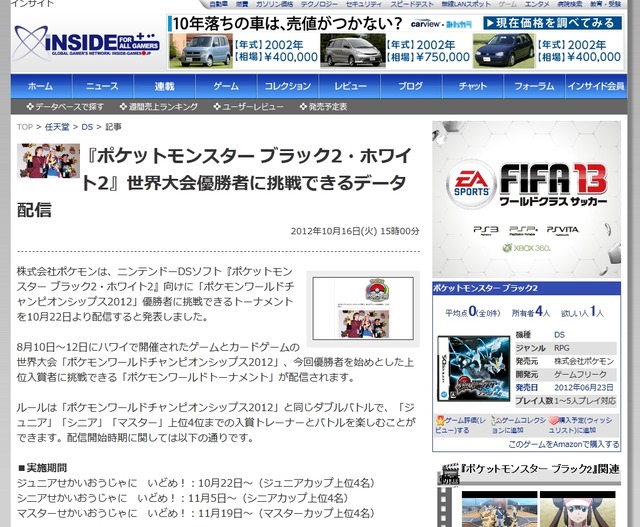640x527 pixels.
Task: Click the XBOX 360 logo in FIFA ad
Action: (x=526, y=248)
